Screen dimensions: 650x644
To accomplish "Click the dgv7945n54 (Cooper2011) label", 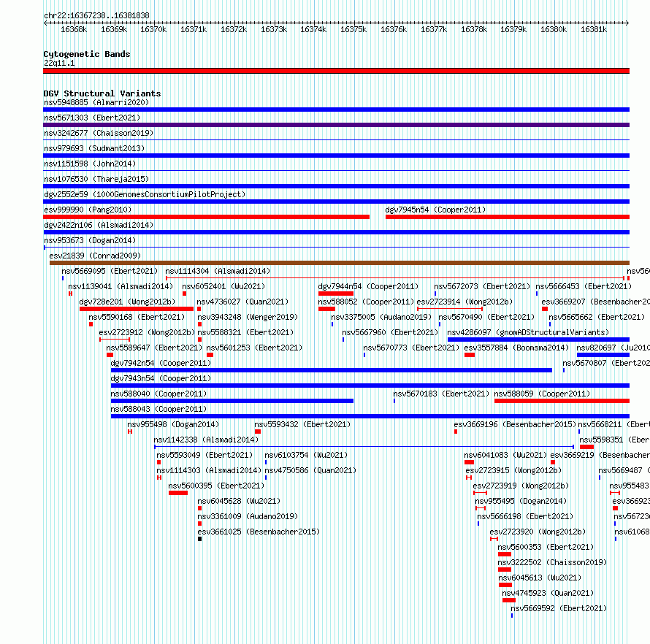I will (x=435, y=210).
